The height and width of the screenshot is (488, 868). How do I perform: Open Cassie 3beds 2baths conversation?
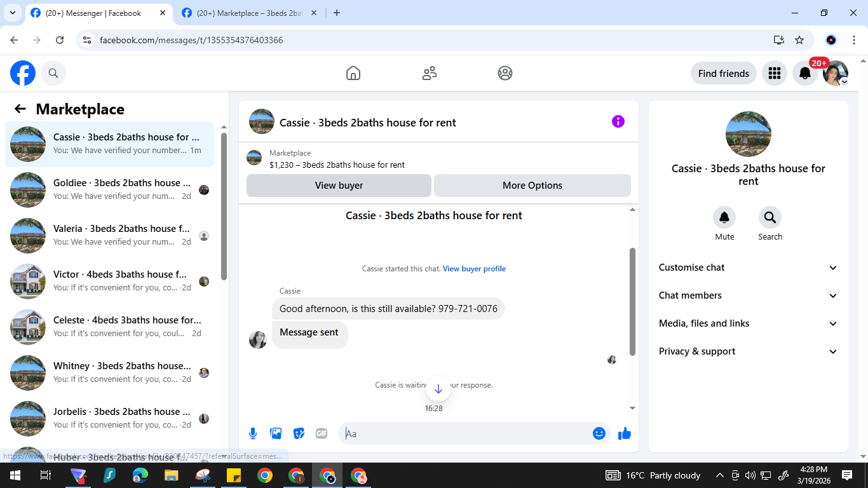click(109, 144)
